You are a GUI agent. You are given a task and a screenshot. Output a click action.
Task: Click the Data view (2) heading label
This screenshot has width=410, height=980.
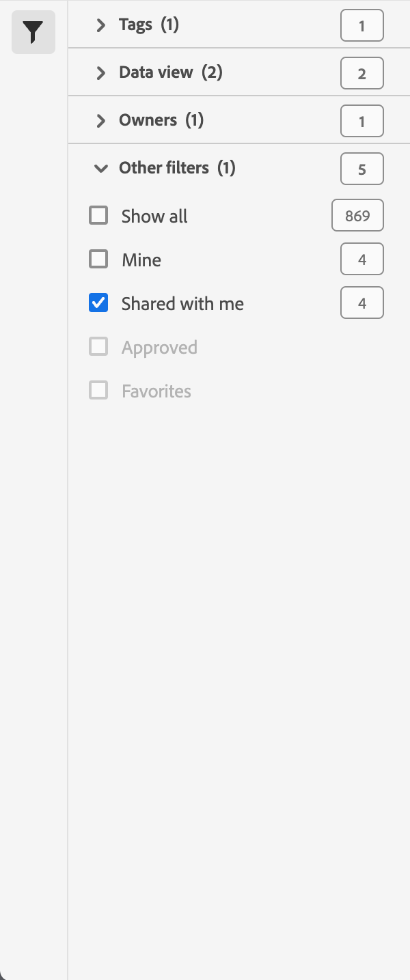171,72
